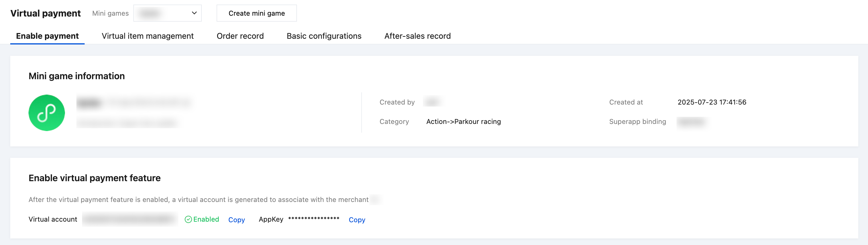
Task: Copy the Virtual account value
Action: 236,220
